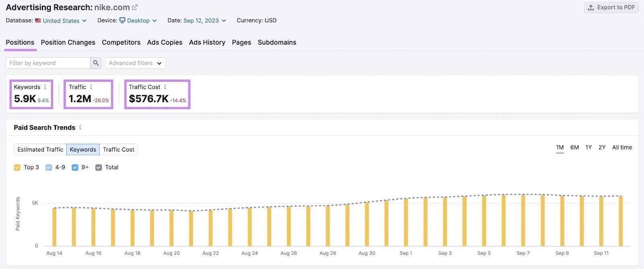The height and width of the screenshot is (269, 644).
Task: Select the 6M time range
Action: pyautogui.click(x=574, y=147)
